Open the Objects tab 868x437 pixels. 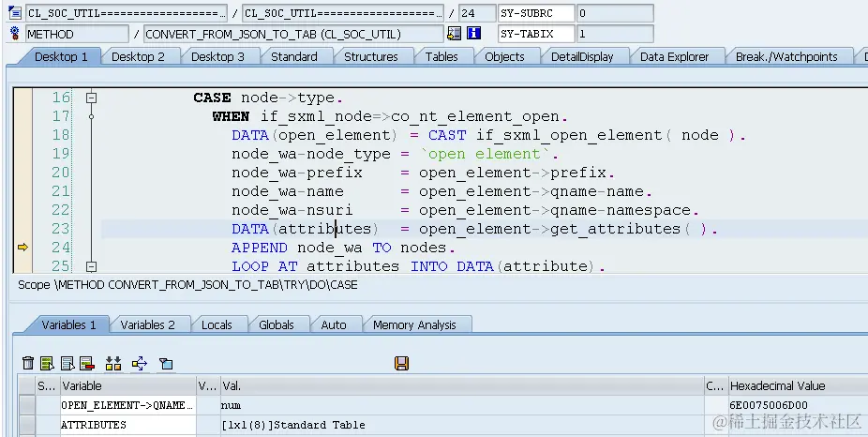[504, 56]
